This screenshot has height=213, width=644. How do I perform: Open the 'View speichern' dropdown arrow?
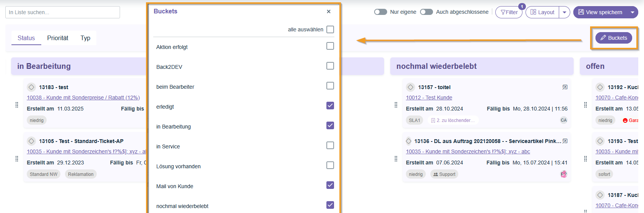632,12
